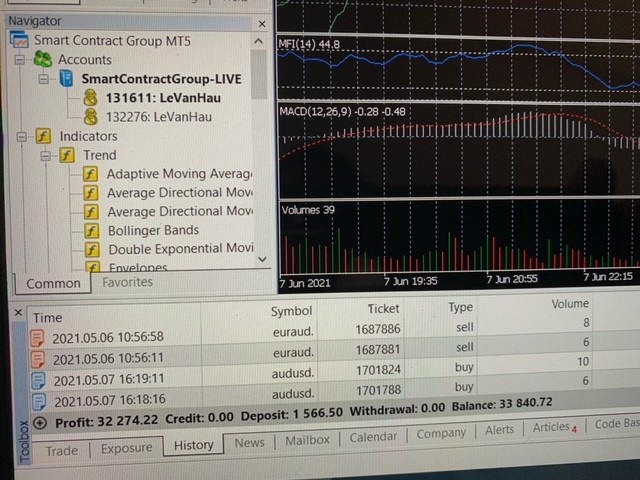The height and width of the screenshot is (480, 640).
Task: Click the sell deal icon for ticket 1687886
Action: point(37,338)
